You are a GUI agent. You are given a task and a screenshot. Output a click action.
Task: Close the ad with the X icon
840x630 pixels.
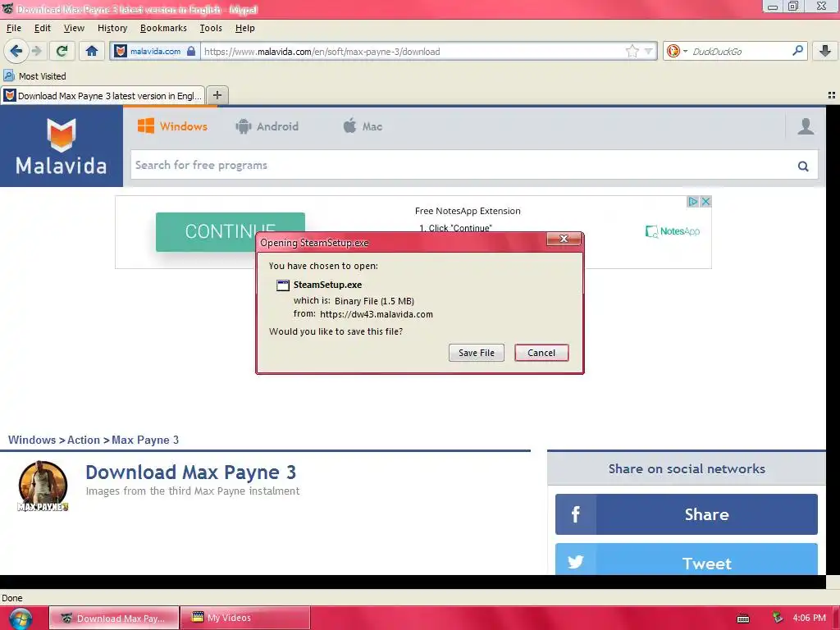click(x=705, y=202)
